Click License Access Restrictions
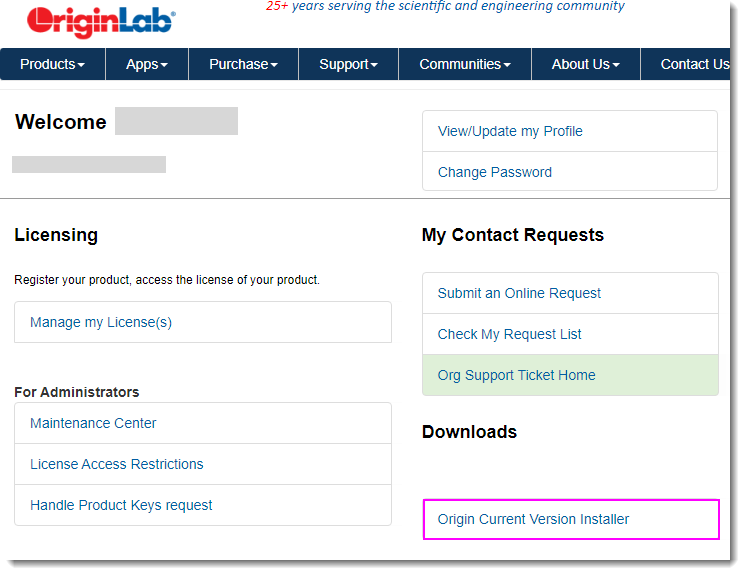This screenshot has width=739, height=569. coord(203,464)
